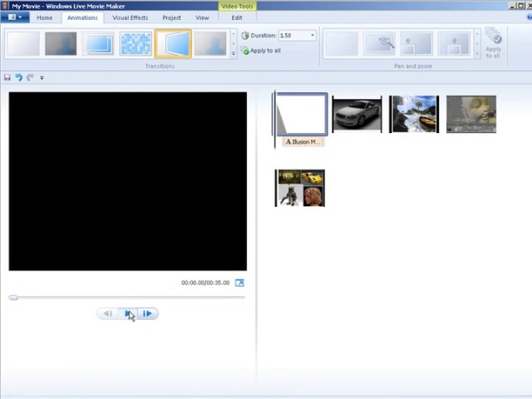
Task: Pick the overlapping squares transition effect
Action: point(99,44)
